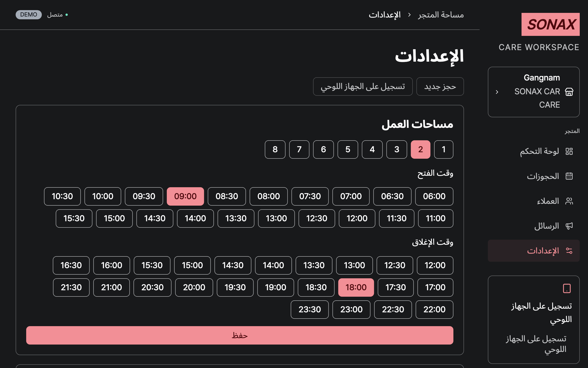
Task: Click the store icon next to SONAX CAR CARE
Action: tap(569, 92)
